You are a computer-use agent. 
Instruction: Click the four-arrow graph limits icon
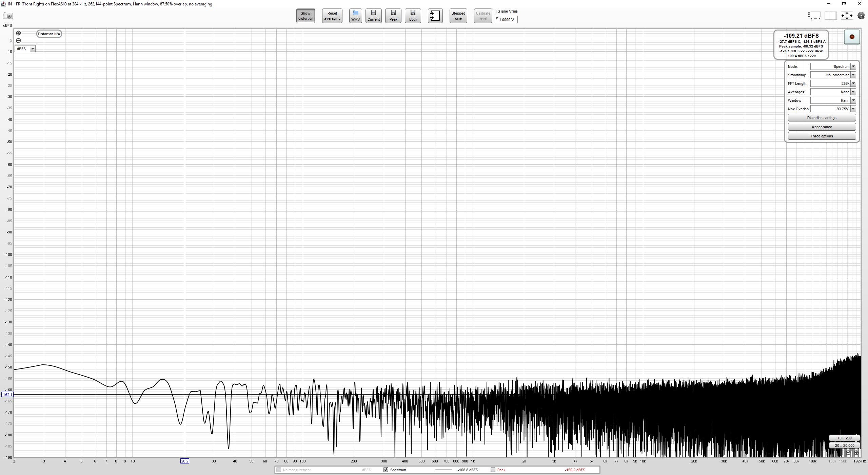point(847,16)
